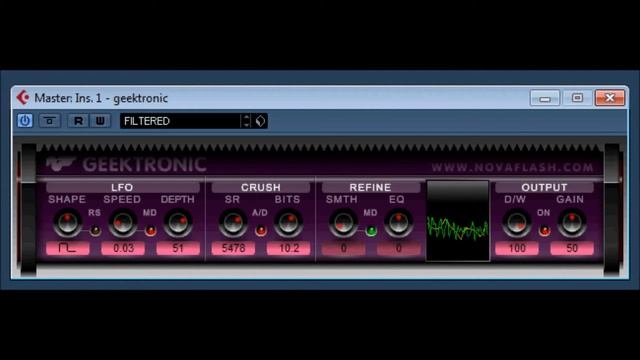This screenshot has height=360, width=640.
Task: Click the REFINE section header
Action: point(371,187)
